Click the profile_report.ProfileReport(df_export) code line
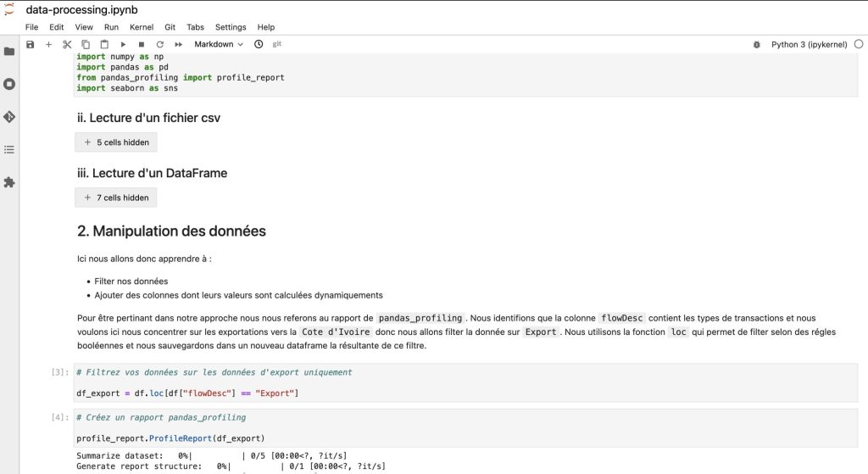The image size is (868, 474). click(x=170, y=438)
